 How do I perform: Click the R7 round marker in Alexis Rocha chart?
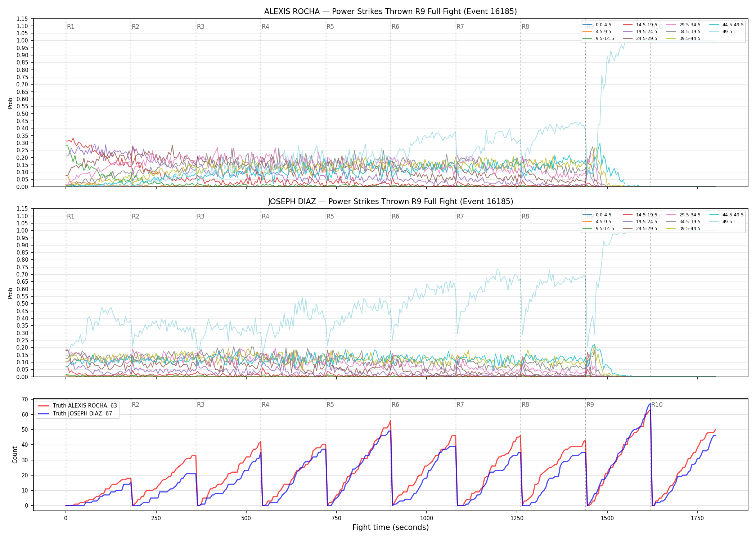pyautogui.click(x=460, y=27)
